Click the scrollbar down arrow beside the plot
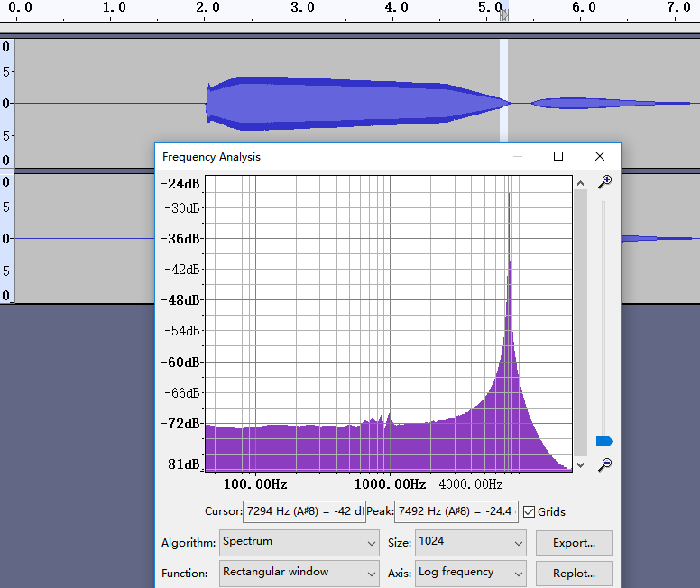 pos(580,464)
